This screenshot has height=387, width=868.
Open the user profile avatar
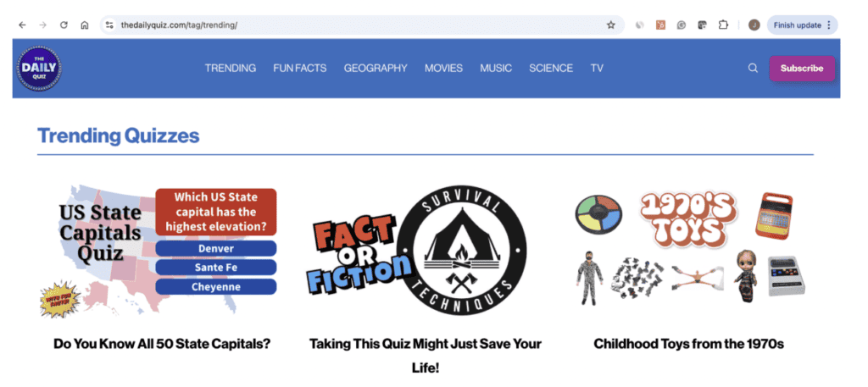click(x=754, y=25)
